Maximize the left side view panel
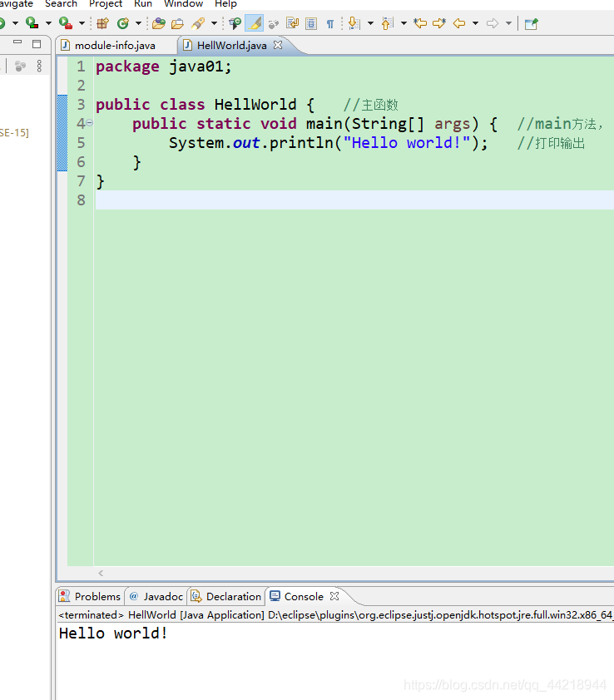This screenshot has height=700, width=614. point(37,44)
